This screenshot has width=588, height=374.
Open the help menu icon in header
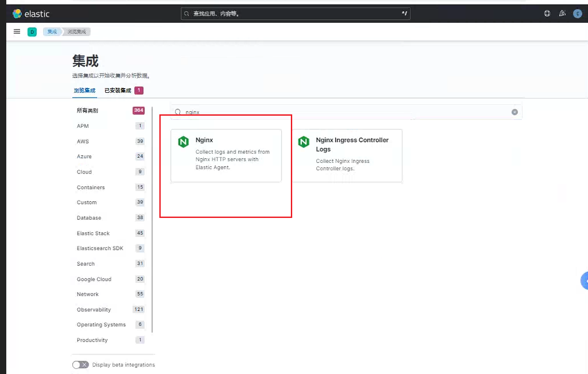[x=547, y=13]
